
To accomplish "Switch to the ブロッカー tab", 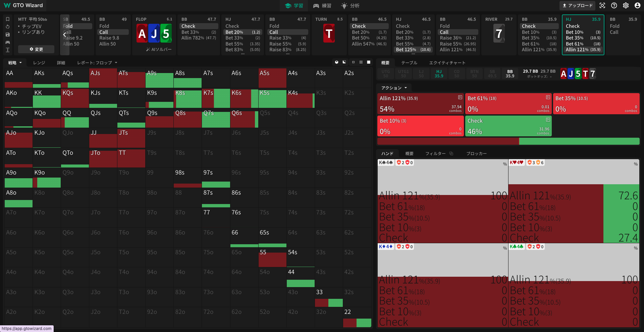I will [476, 153].
